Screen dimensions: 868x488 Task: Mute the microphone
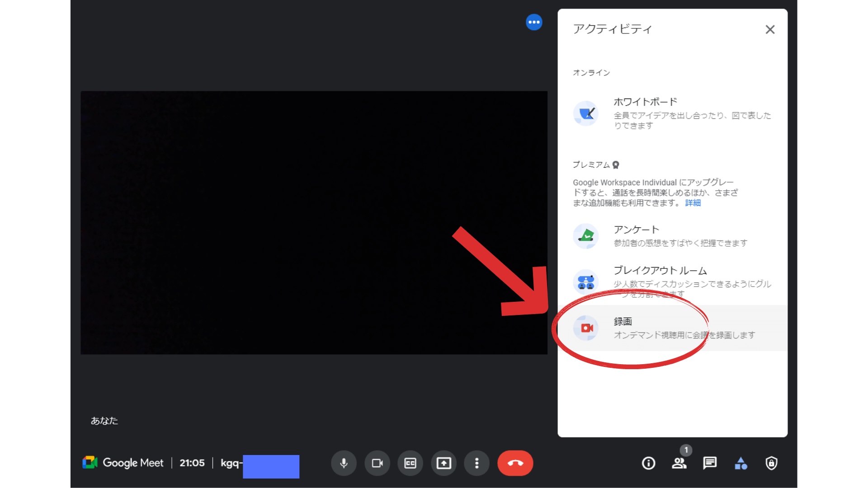click(x=344, y=463)
